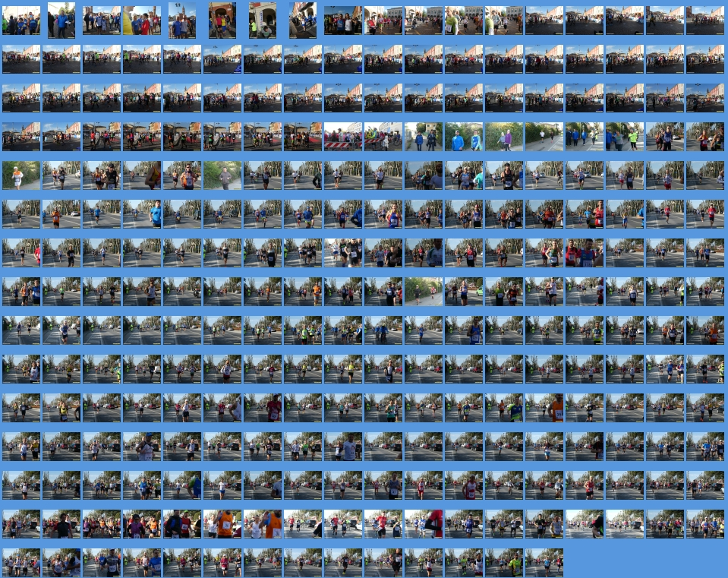Click the portrait photo of man in blue
Screen dimensions: 728x578
click(61, 21)
